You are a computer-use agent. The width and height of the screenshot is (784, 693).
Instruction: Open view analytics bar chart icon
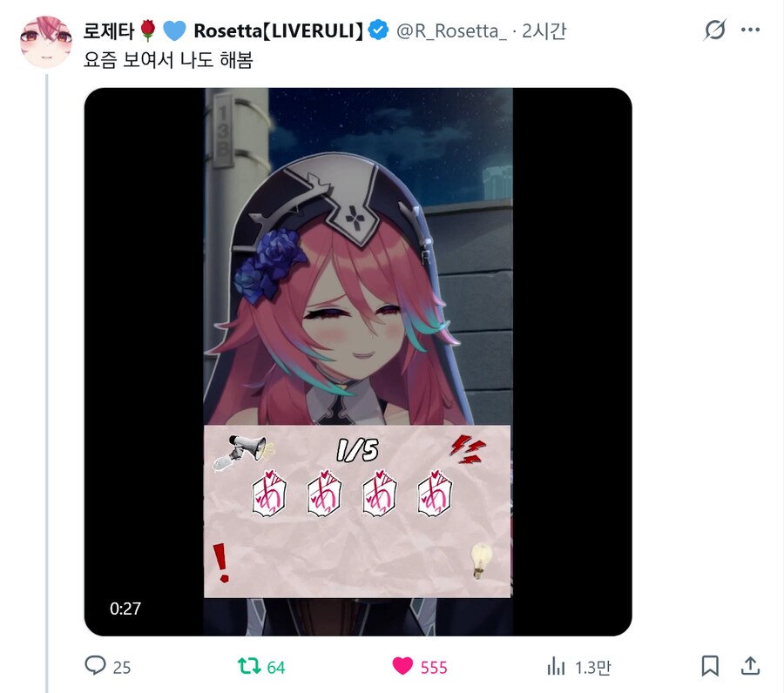556,666
